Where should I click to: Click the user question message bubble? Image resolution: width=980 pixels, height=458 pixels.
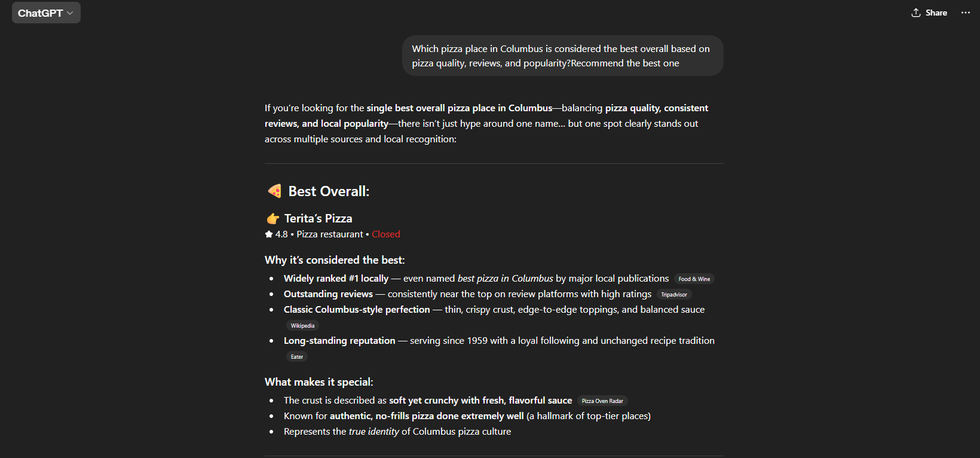[562, 56]
